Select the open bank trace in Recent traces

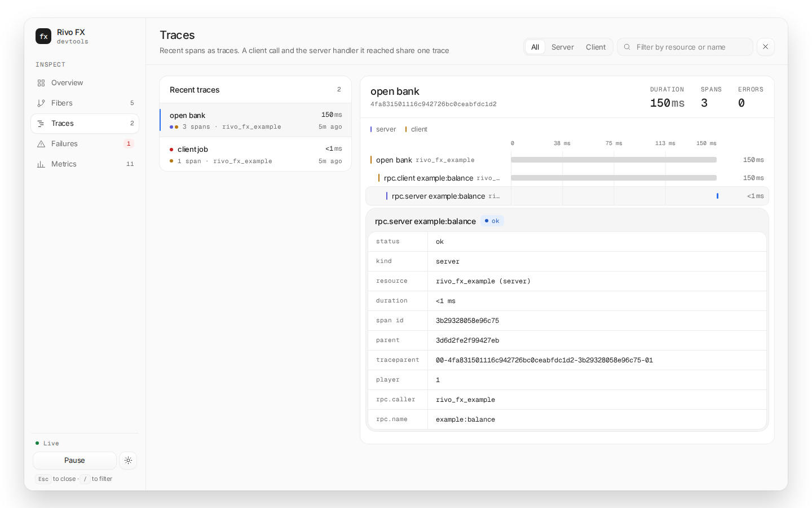click(255, 120)
